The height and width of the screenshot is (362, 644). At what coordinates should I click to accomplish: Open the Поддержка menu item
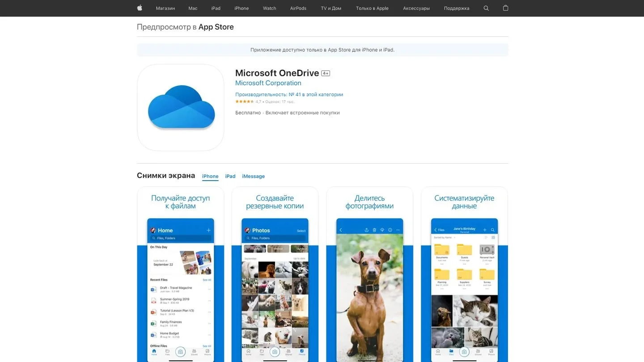(x=457, y=8)
